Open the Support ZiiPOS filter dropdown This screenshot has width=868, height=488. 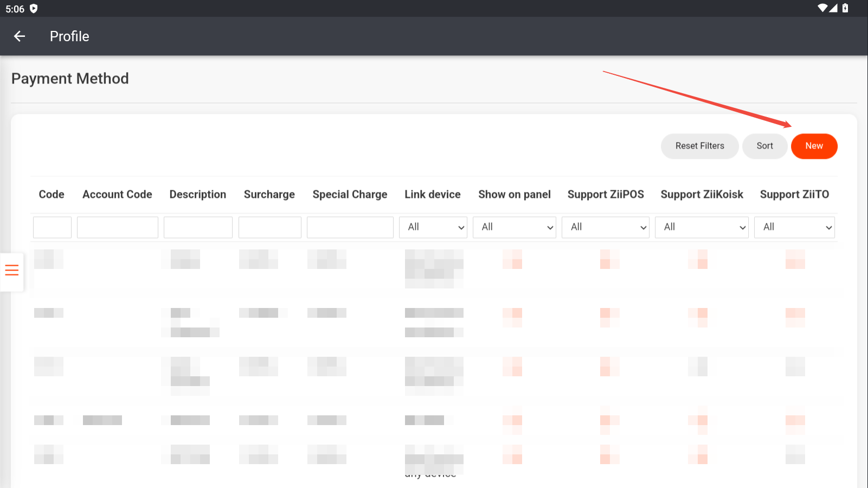pos(606,227)
